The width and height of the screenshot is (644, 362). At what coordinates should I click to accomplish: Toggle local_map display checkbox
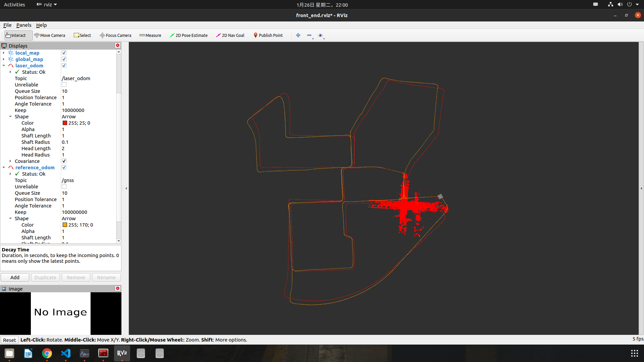pyautogui.click(x=64, y=53)
